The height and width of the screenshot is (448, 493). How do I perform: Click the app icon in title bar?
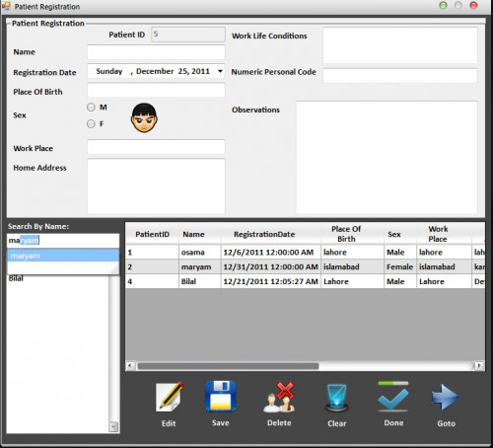(6, 6)
